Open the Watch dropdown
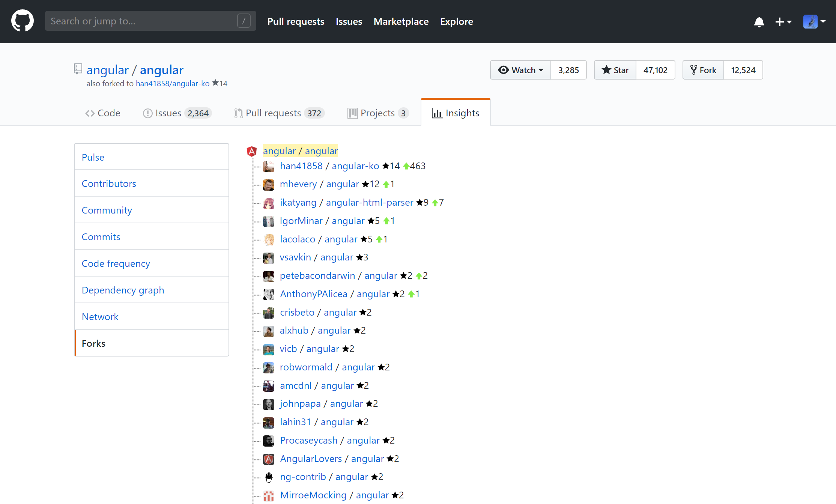 [521, 70]
